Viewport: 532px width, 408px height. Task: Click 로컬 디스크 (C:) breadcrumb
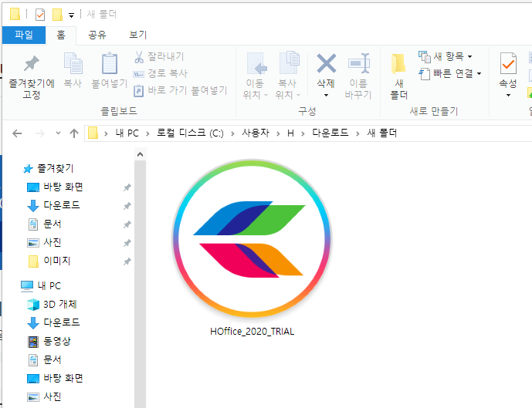tap(190, 133)
